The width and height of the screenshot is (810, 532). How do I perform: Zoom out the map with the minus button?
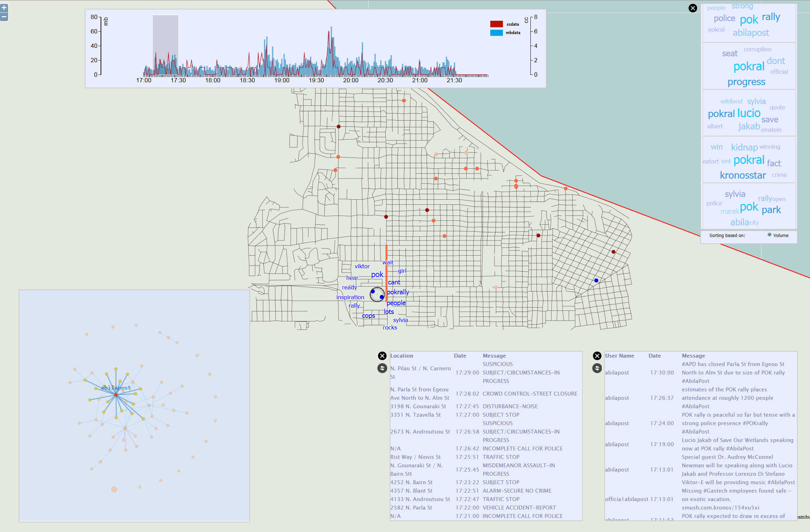tap(4, 17)
